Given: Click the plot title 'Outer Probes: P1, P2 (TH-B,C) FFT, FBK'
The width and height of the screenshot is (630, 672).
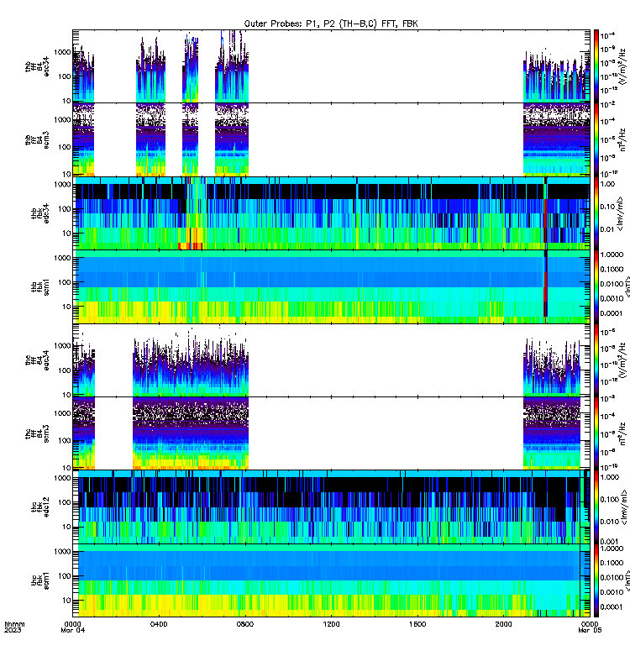Looking at the screenshot, I should pyautogui.click(x=330, y=24).
